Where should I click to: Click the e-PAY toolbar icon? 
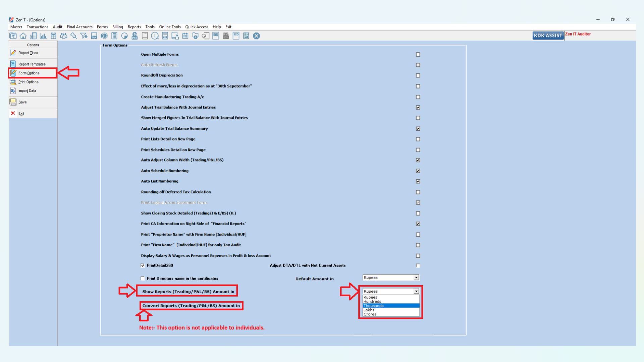[135, 36]
